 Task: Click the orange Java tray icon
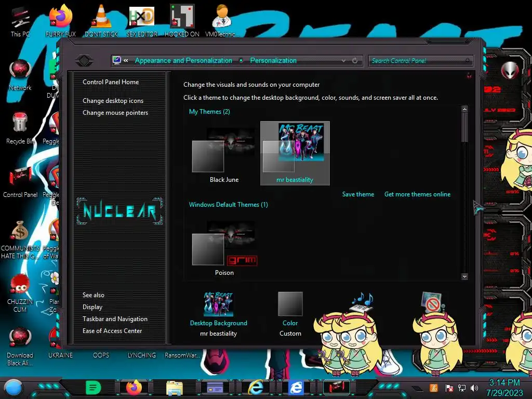tap(434, 388)
